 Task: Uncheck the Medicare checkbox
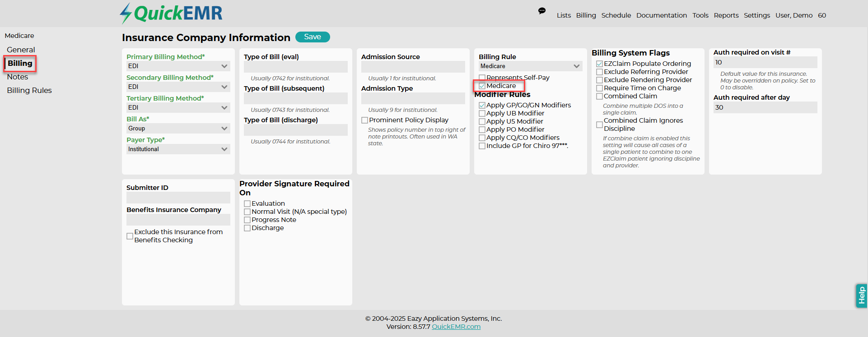[x=482, y=86]
